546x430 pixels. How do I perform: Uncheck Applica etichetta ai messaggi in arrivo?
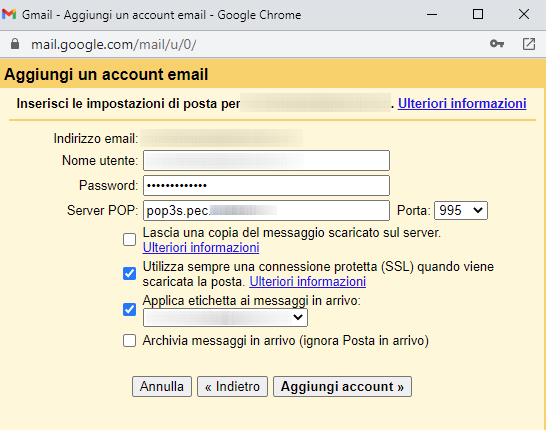130,309
